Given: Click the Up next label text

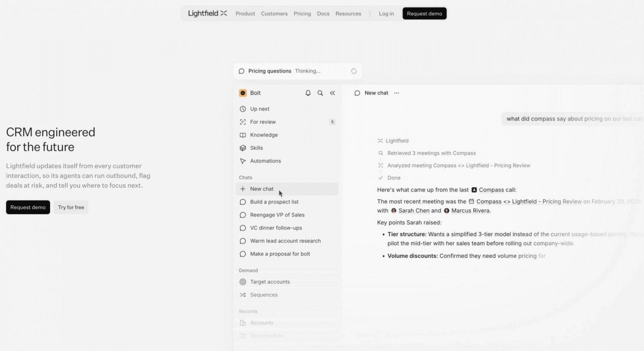Looking at the screenshot, I should tap(260, 109).
